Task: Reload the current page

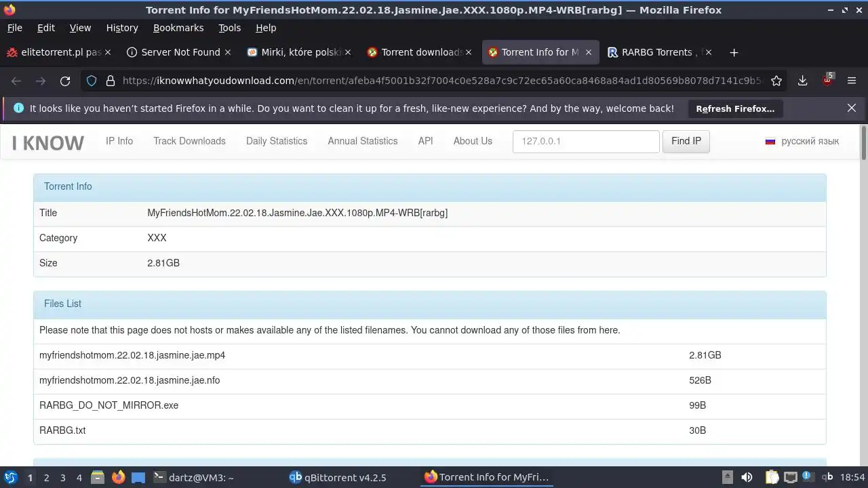Action: point(65,81)
